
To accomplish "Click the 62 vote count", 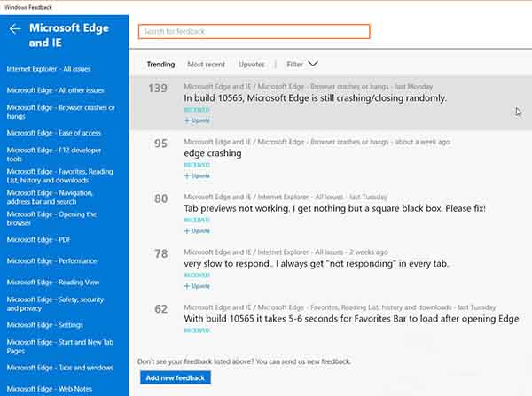I will point(160,309).
